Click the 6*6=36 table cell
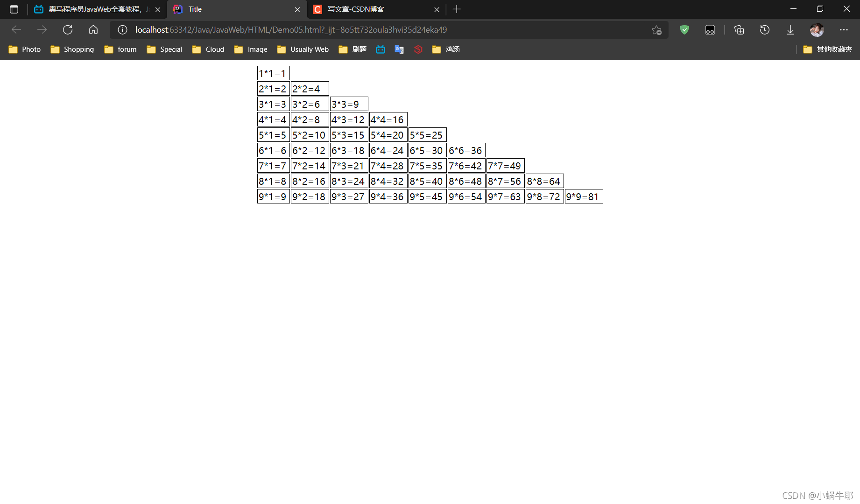The image size is (860, 504). (x=466, y=150)
